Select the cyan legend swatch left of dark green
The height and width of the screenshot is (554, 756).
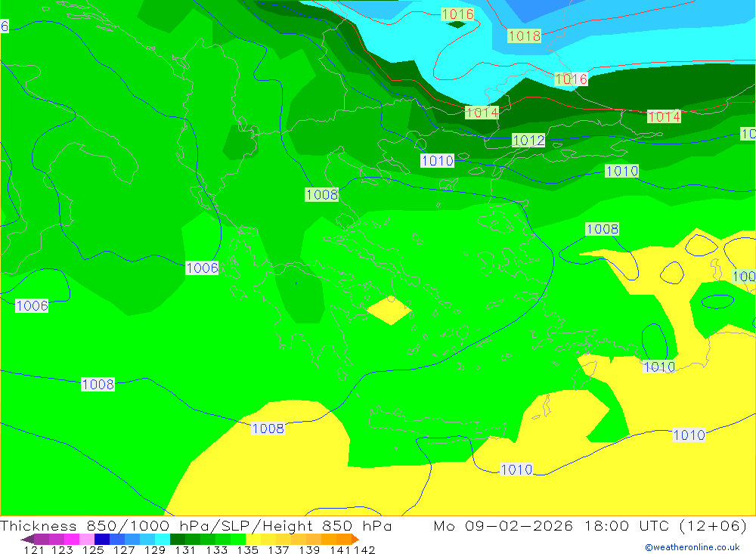click(163, 539)
